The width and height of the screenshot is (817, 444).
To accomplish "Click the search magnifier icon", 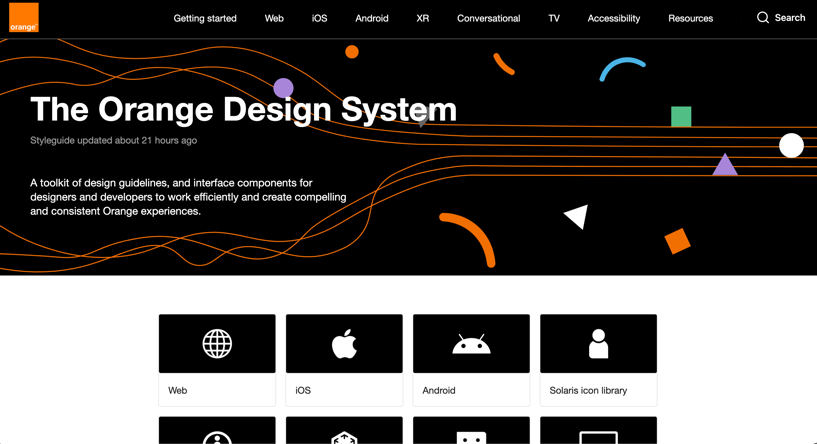I will (763, 18).
